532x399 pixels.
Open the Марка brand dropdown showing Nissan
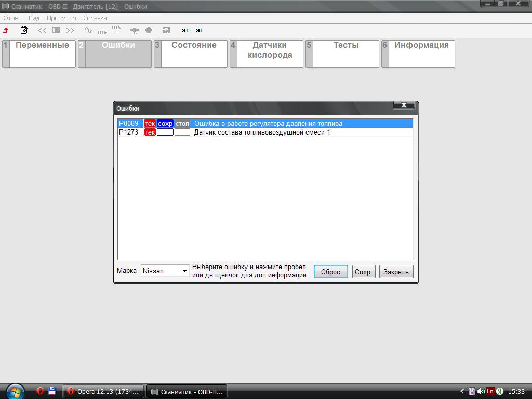[x=165, y=271]
